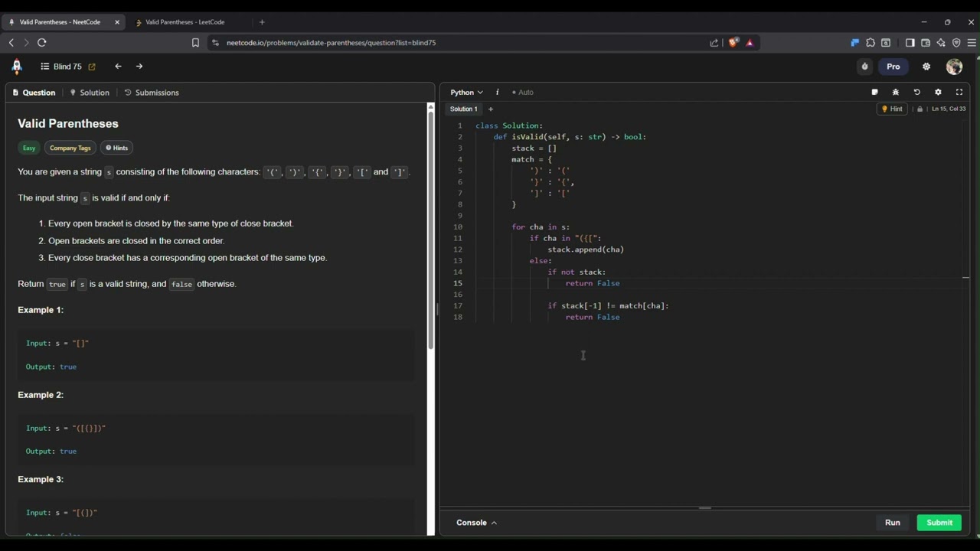The height and width of the screenshot is (551, 980).
Task: Open site settings gear in header
Action: click(x=926, y=67)
